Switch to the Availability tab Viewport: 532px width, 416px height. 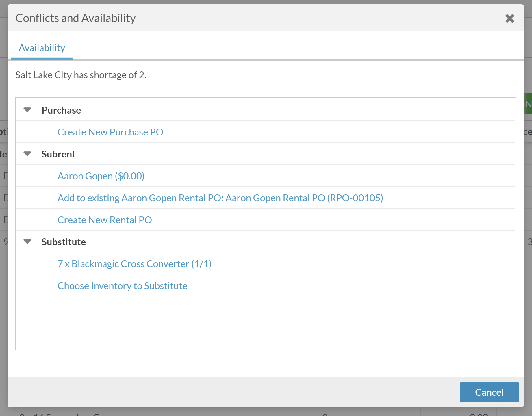(42, 48)
